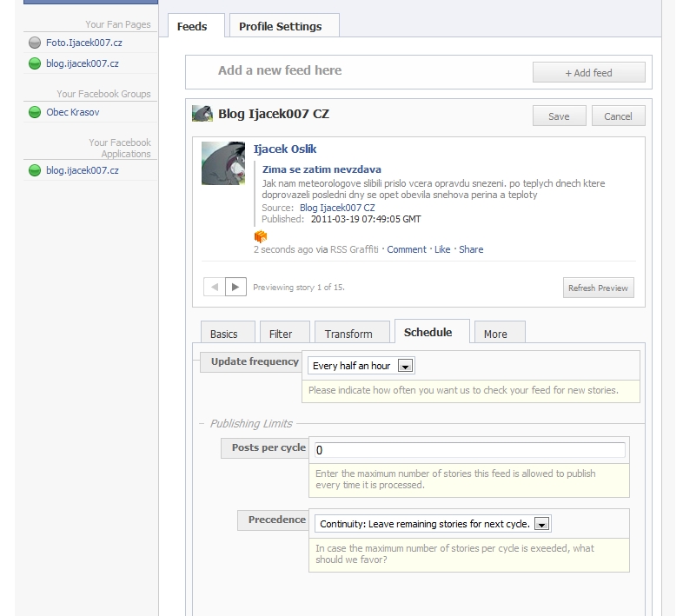Click the orange RSS Graffiti icon

(x=260, y=236)
